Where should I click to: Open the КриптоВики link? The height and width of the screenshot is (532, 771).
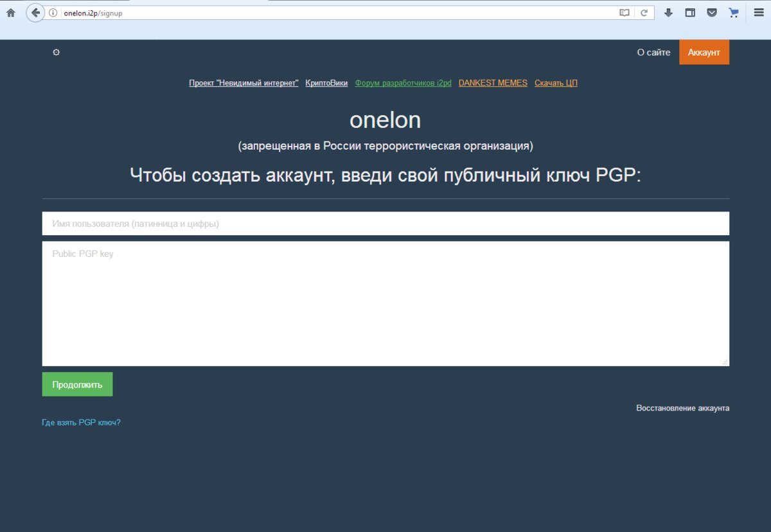point(326,83)
